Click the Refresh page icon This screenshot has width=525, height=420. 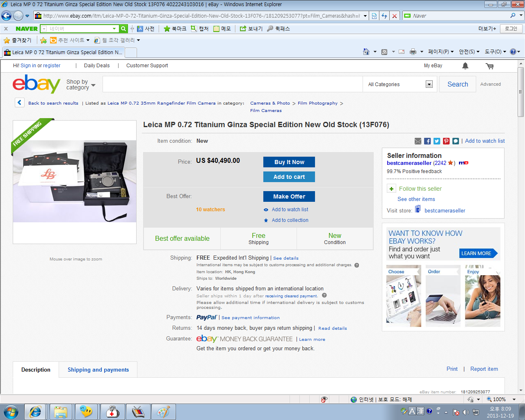[x=384, y=16]
